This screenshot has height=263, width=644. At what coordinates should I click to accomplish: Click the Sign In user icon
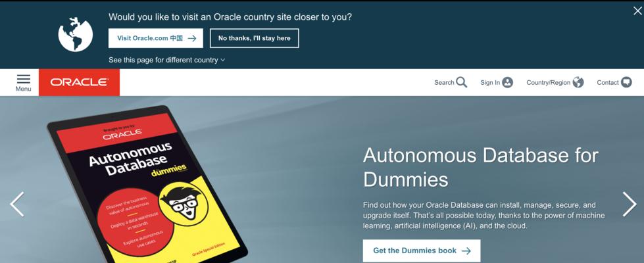[508, 82]
